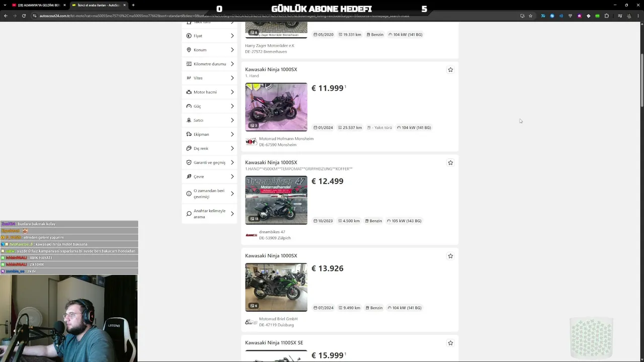Click the Dış renk palette icon
The width and height of the screenshot is (644, 362).
point(189,148)
